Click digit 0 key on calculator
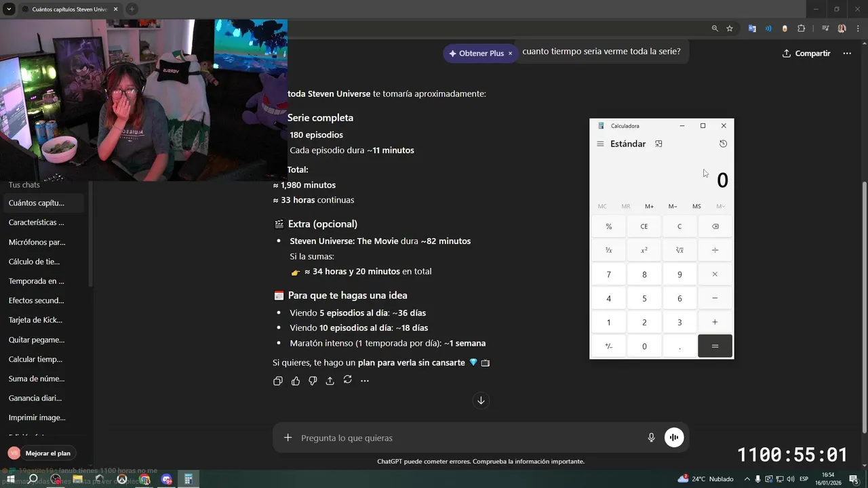Image resolution: width=868 pixels, height=488 pixels. [x=644, y=346]
